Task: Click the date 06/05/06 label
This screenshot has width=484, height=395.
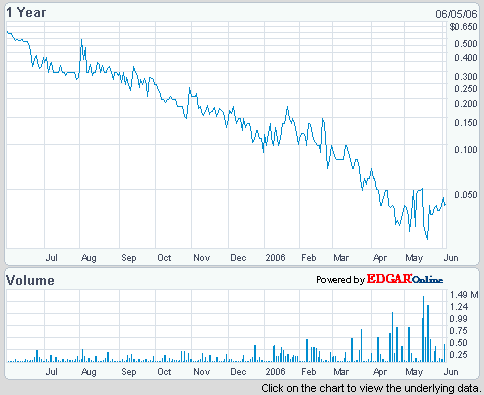Action: coord(456,14)
